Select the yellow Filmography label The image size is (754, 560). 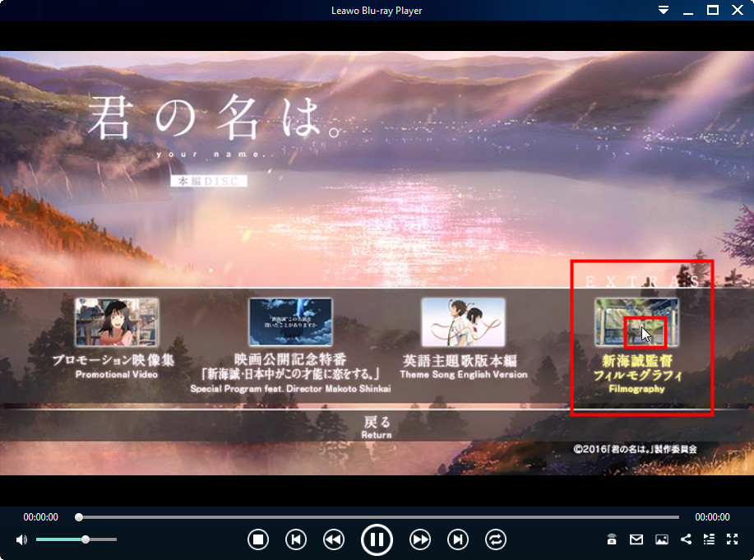[x=636, y=389]
